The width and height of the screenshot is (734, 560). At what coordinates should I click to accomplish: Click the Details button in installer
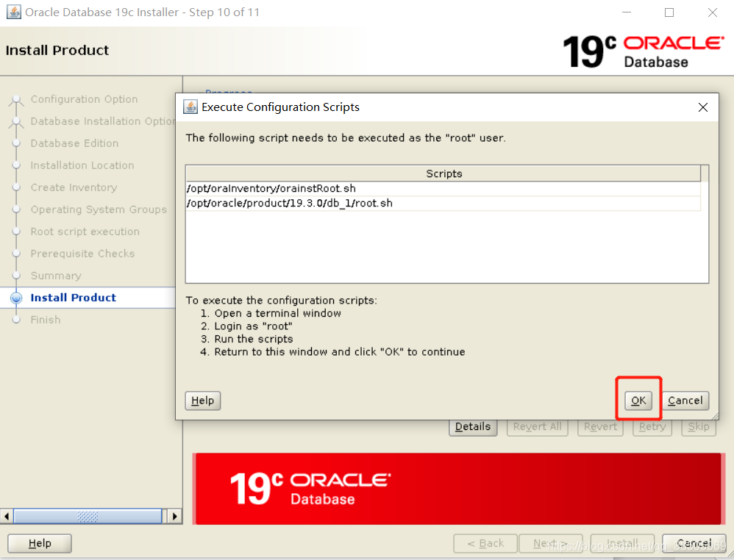coord(473,427)
